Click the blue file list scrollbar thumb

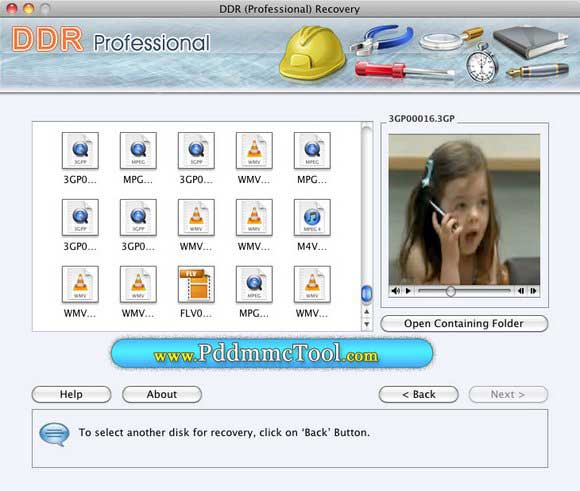coord(366,294)
